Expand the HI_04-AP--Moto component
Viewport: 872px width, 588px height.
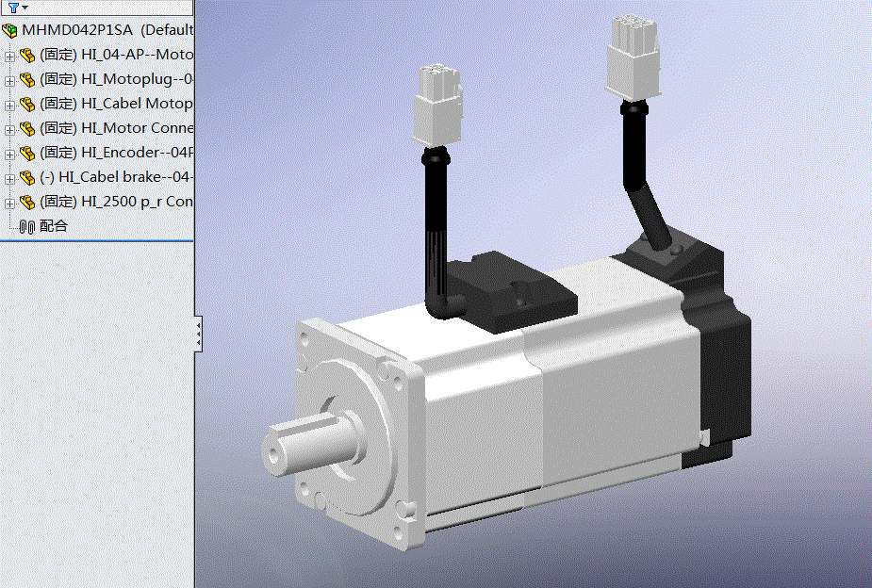click(x=9, y=57)
